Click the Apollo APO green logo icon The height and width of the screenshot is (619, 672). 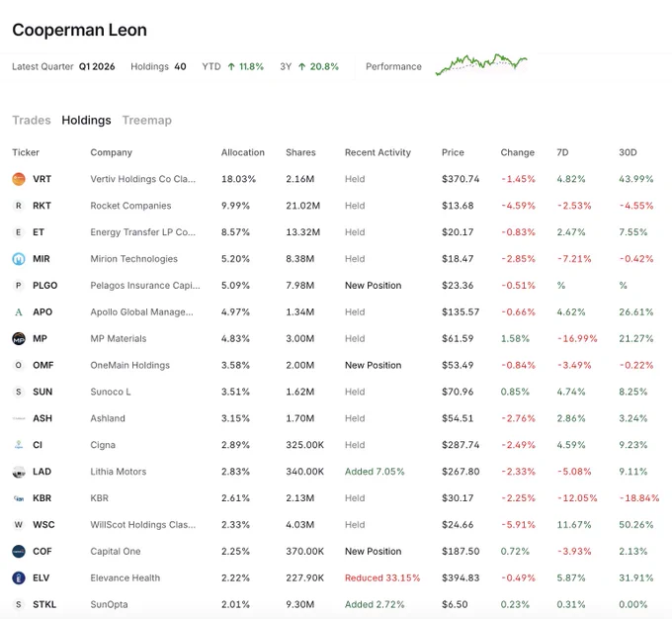19,311
